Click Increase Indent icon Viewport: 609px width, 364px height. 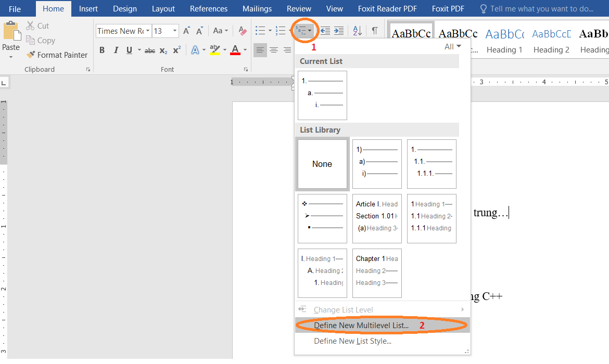(x=339, y=31)
